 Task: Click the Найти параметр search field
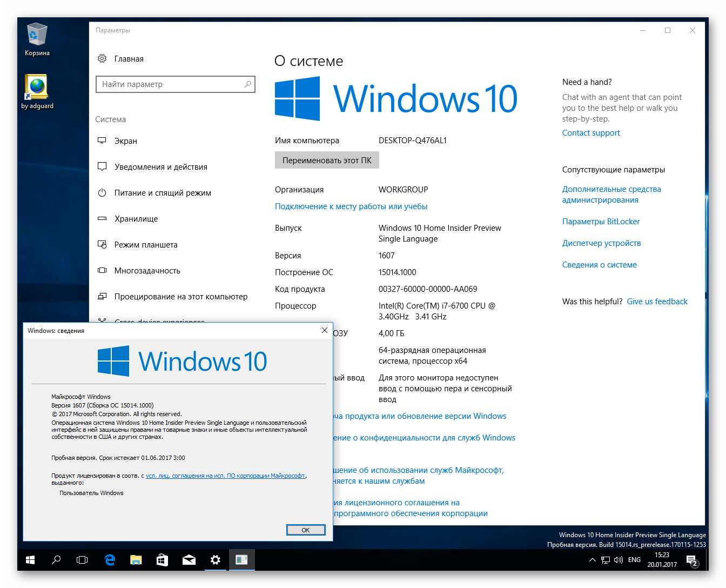point(175,84)
